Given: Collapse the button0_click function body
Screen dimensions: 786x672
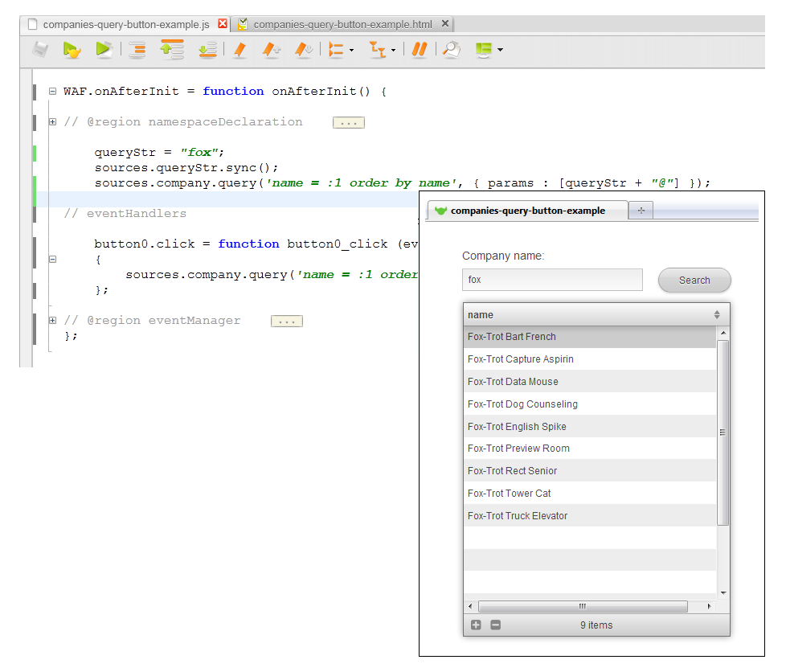Looking at the screenshot, I should (x=53, y=260).
